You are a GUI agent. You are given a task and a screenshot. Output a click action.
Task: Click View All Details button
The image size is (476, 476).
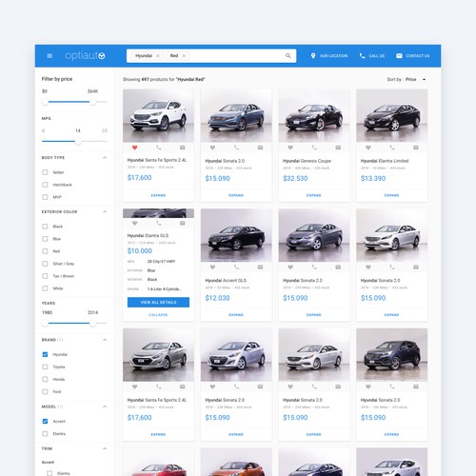tap(158, 302)
